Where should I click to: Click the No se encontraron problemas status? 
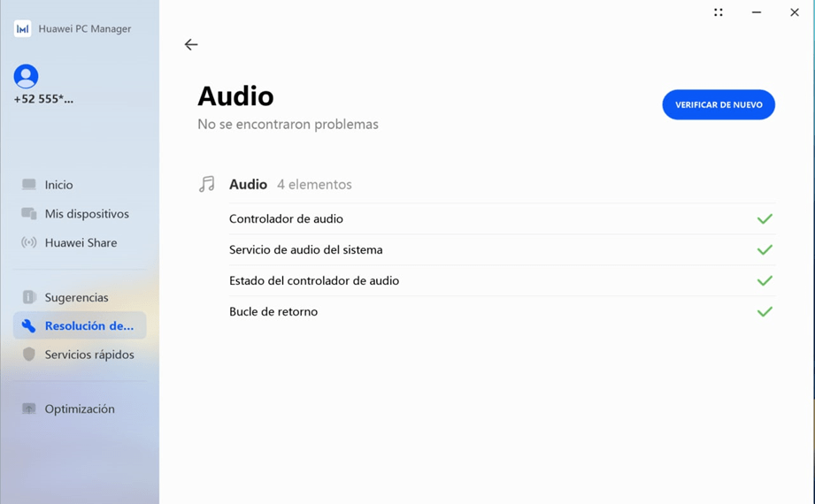click(288, 124)
